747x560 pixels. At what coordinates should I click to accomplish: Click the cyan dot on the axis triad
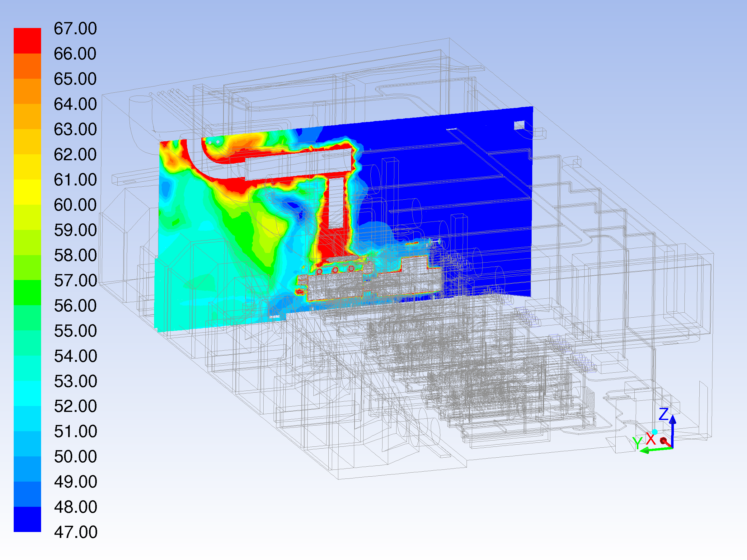tap(655, 432)
